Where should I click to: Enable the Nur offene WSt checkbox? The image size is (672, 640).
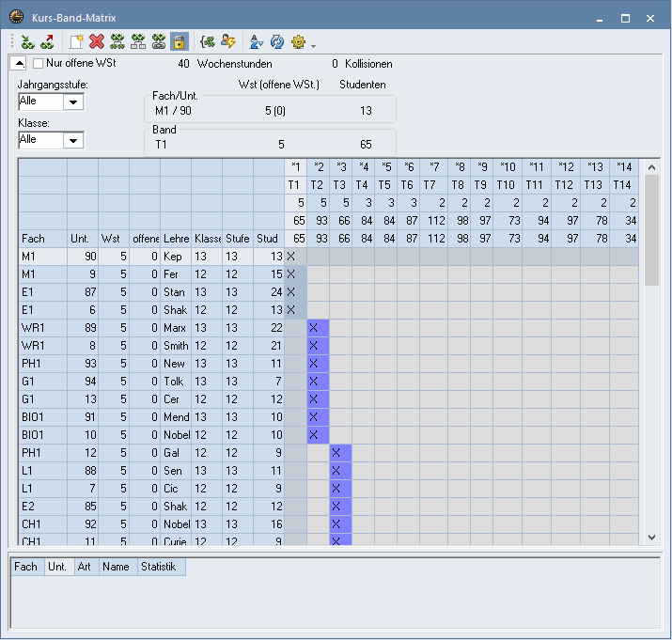click(x=39, y=64)
